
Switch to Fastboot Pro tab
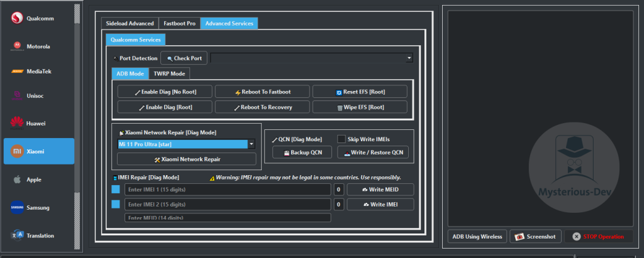click(179, 23)
